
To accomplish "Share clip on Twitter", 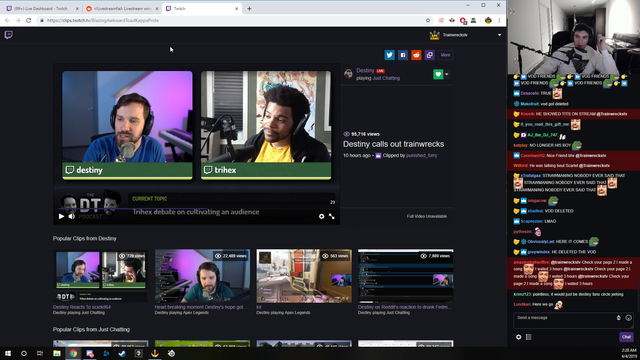I will 389,55.
